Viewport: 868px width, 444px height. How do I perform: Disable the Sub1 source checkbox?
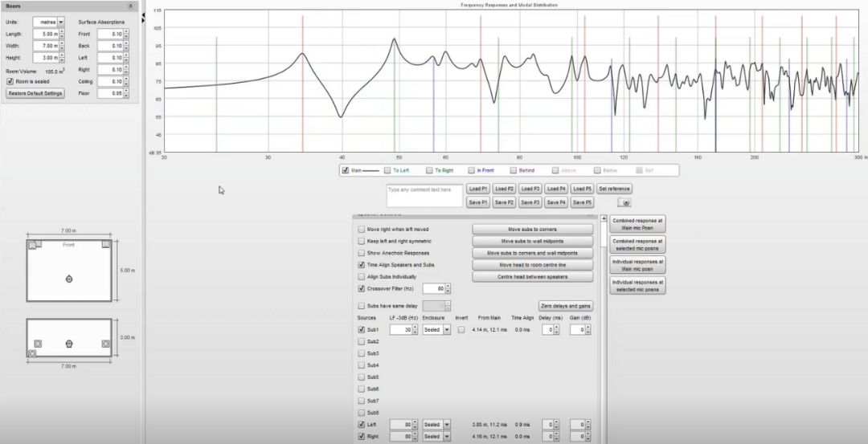(362, 329)
